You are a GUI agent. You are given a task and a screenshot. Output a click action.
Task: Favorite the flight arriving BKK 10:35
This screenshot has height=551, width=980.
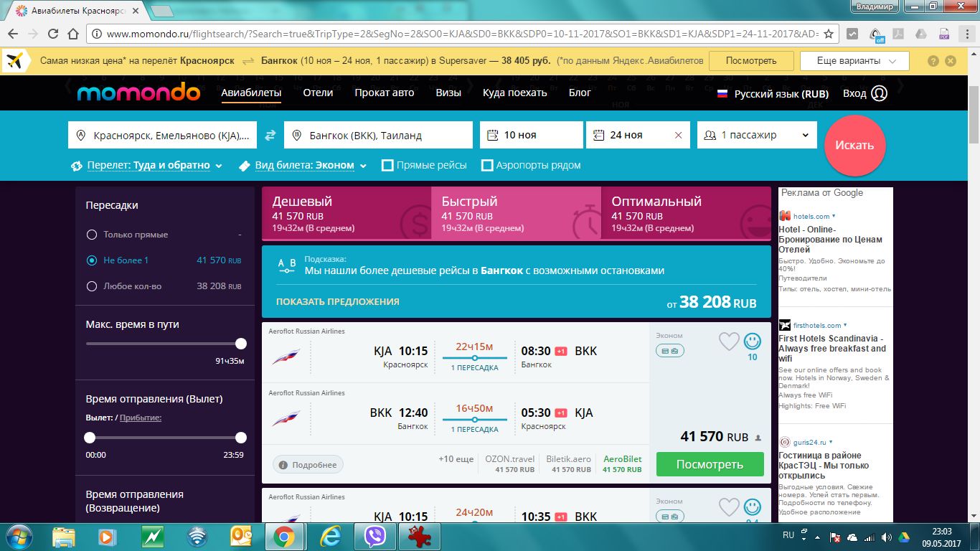point(729,507)
